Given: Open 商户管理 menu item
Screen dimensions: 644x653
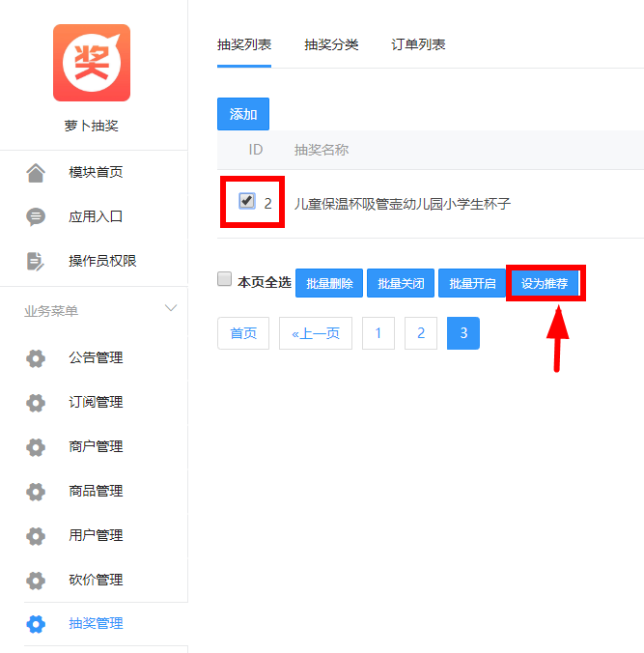Looking at the screenshot, I should pos(94,447).
